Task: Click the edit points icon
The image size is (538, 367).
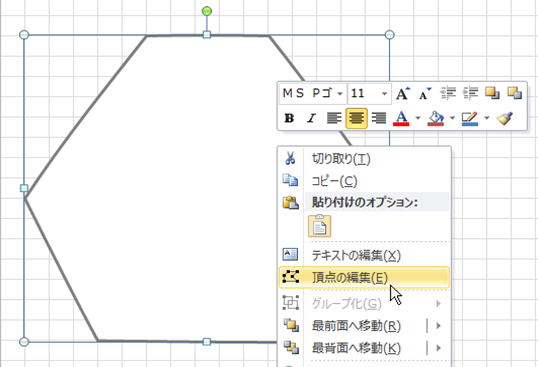Action: click(290, 276)
